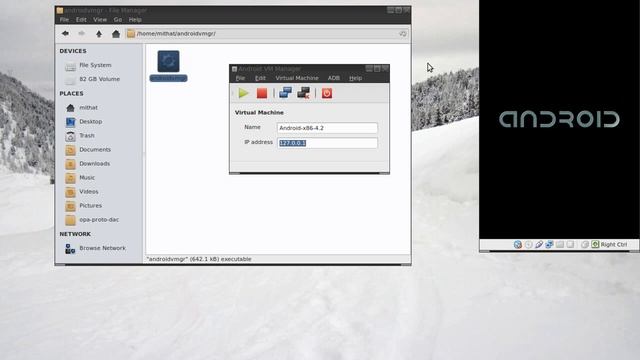The width and height of the screenshot is (640, 360).
Task: Click the Android boot logo in VM screen
Action: (559, 119)
